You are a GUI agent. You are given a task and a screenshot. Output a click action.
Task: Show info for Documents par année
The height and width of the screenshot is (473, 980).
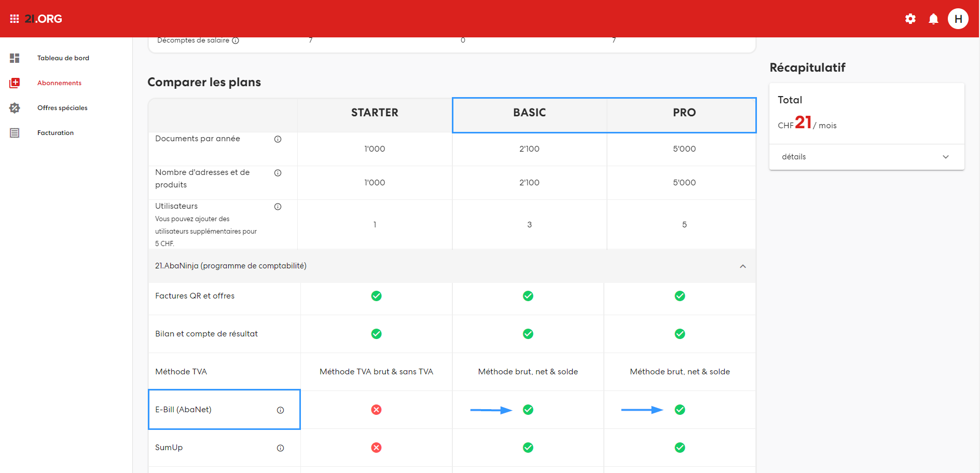(278, 139)
